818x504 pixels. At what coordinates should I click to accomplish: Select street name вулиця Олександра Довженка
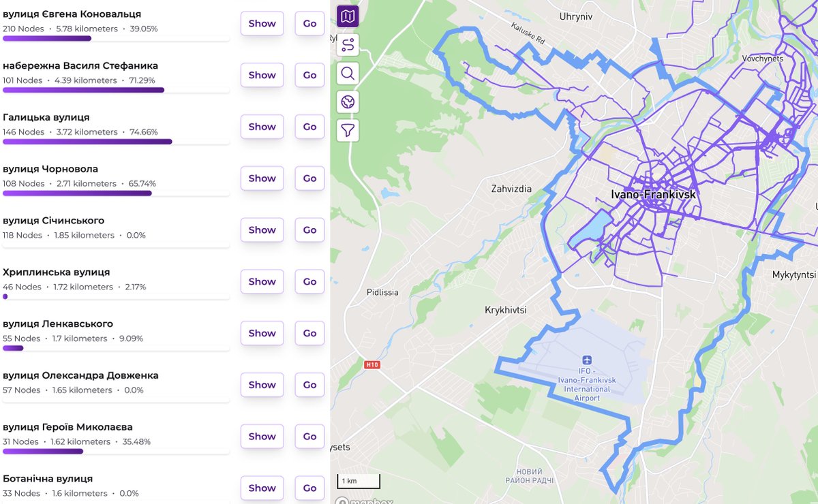click(81, 375)
